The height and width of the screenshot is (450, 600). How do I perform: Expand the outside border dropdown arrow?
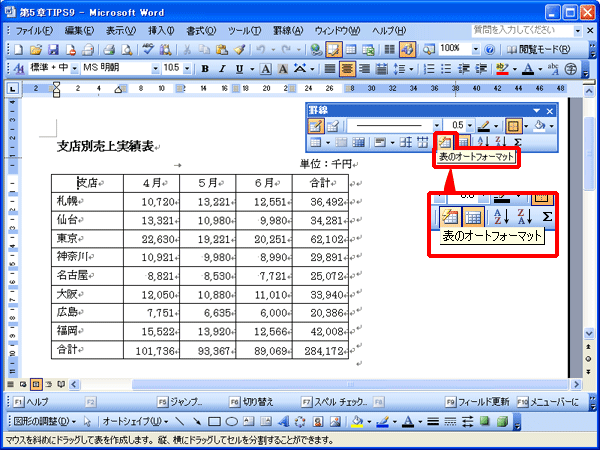pyautogui.click(x=526, y=126)
